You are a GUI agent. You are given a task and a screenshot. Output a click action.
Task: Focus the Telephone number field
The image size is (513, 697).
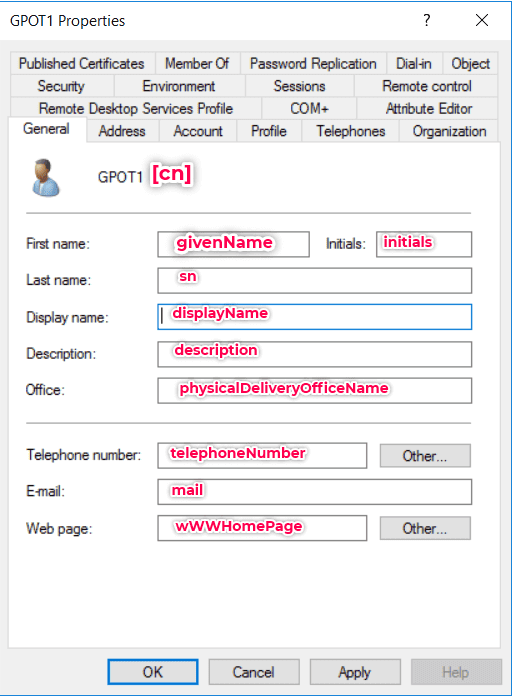[262, 456]
